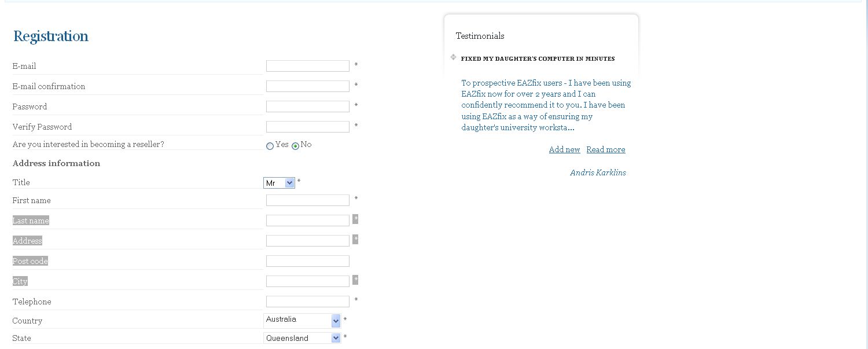Focus the Post code field
The width and height of the screenshot is (868, 349).
coord(307,261)
